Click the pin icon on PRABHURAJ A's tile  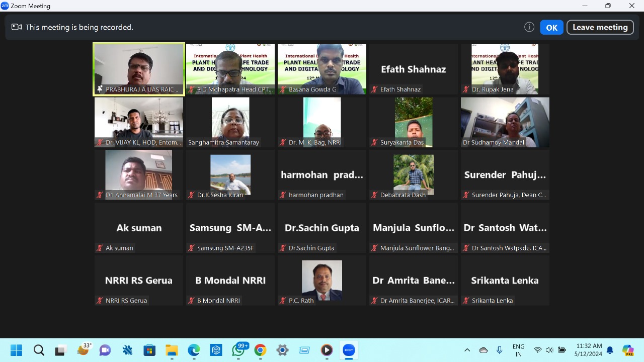point(100,89)
